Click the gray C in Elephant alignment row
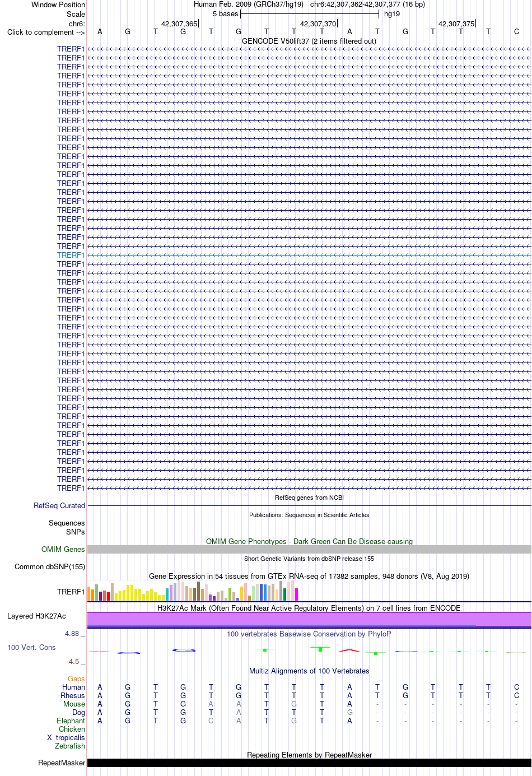532x776 pixels. [x=211, y=721]
